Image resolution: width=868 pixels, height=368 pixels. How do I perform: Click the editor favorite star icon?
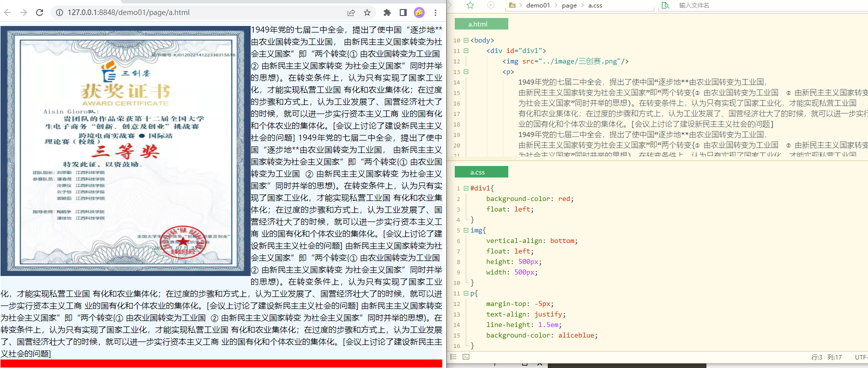[x=470, y=5]
